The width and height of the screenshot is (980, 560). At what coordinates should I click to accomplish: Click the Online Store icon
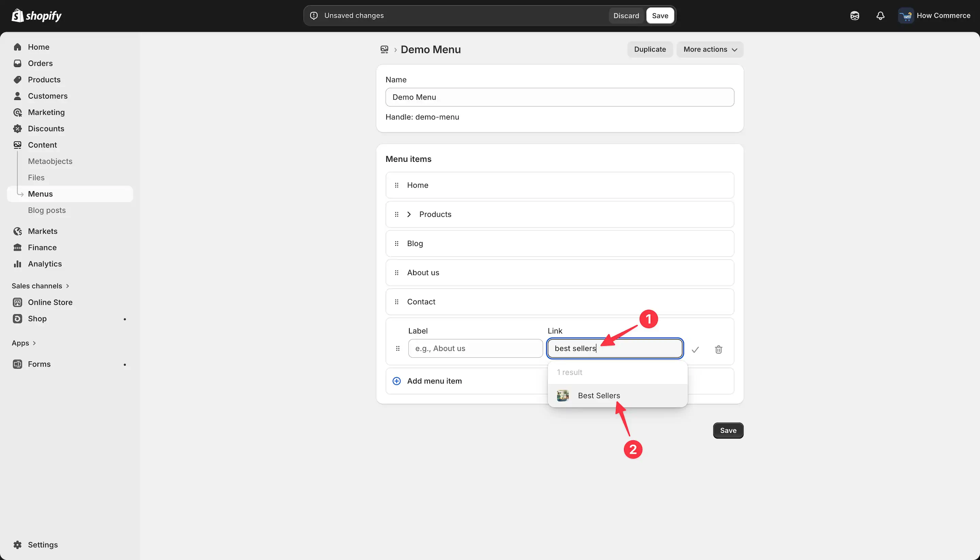[x=17, y=302]
